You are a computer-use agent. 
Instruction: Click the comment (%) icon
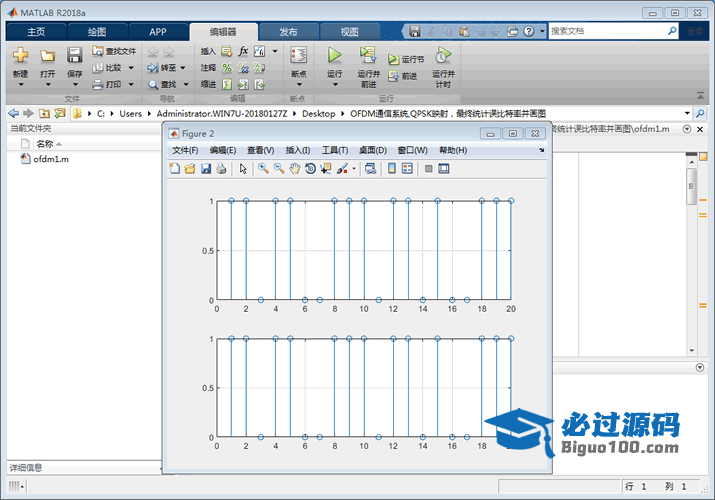pos(227,68)
